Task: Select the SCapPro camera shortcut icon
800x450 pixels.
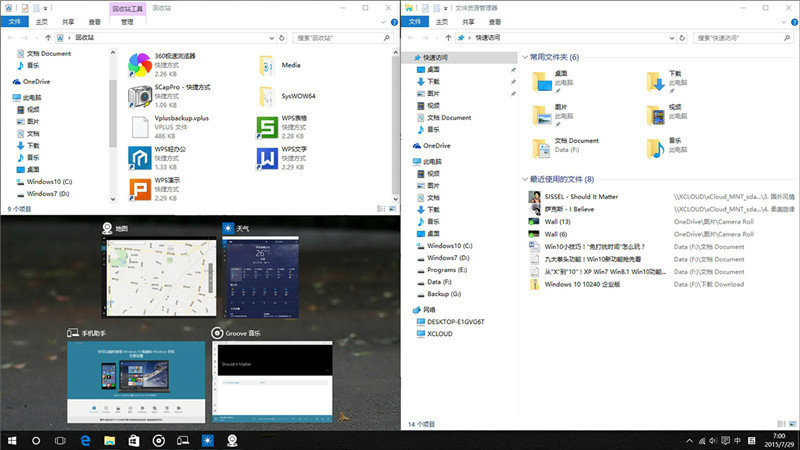Action: point(139,96)
